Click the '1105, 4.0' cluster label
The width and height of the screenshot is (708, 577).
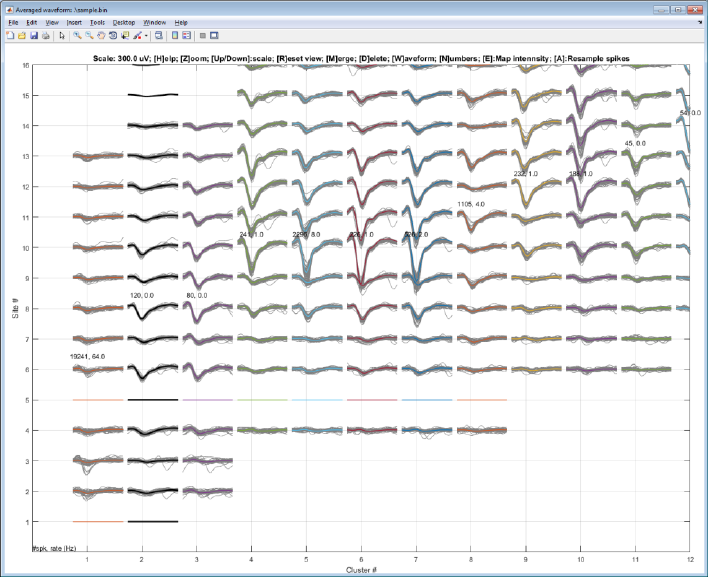471,204
